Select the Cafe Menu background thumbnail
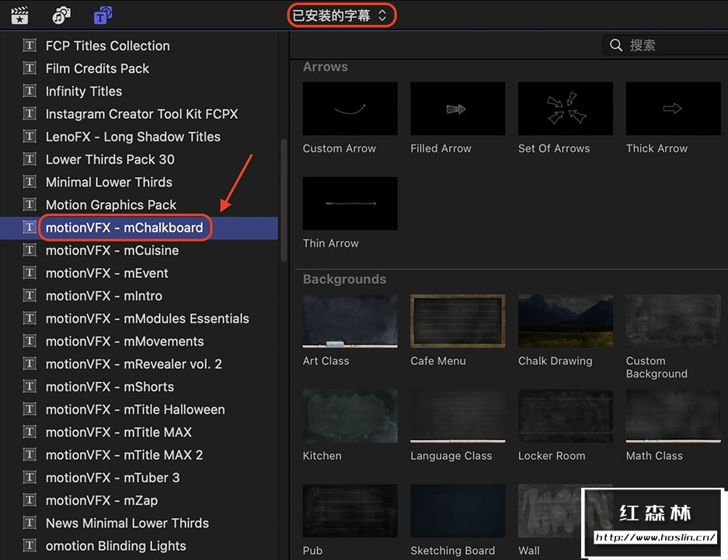 point(458,321)
